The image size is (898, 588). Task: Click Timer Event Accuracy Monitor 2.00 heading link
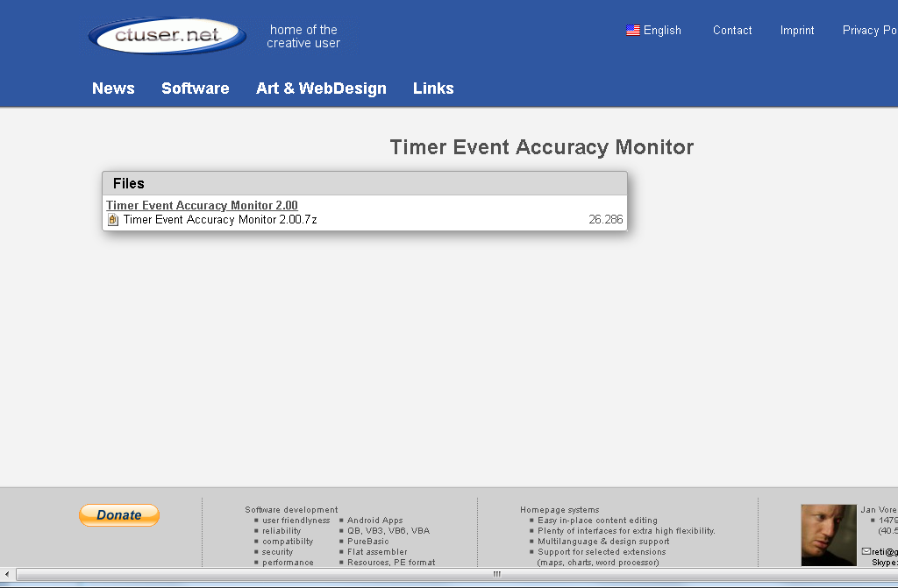(202, 206)
